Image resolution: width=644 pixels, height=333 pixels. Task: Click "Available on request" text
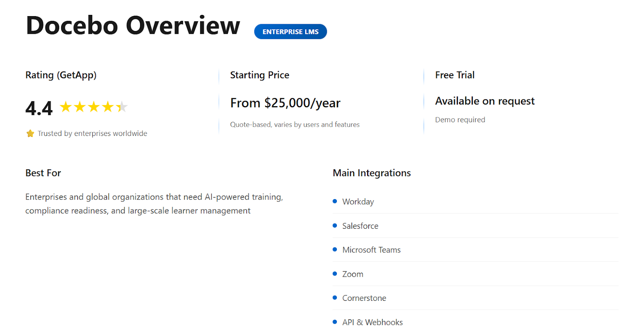485,101
